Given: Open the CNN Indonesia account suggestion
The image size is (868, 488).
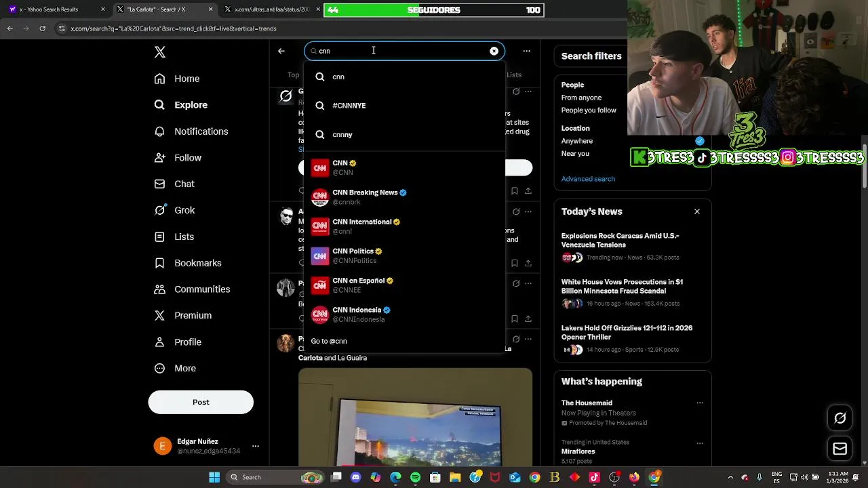Looking at the screenshot, I should [x=404, y=314].
